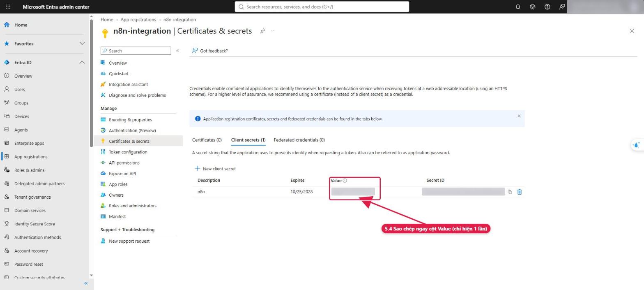Screen dimensions: 644x290
Task: Collapse the left navigation sidebar
Action: click(86, 283)
